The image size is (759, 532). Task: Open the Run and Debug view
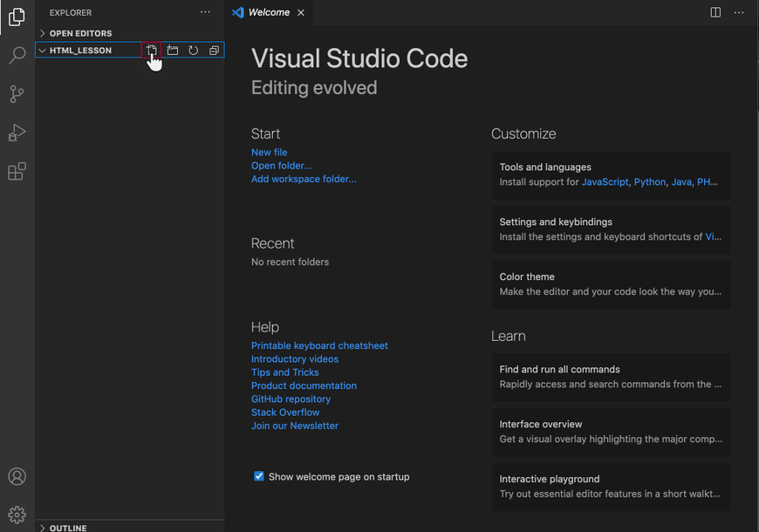17,133
